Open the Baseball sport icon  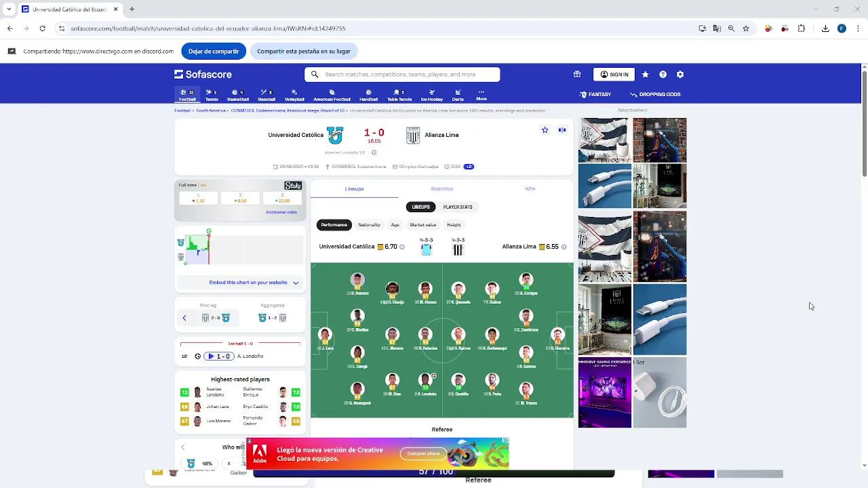(267, 95)
